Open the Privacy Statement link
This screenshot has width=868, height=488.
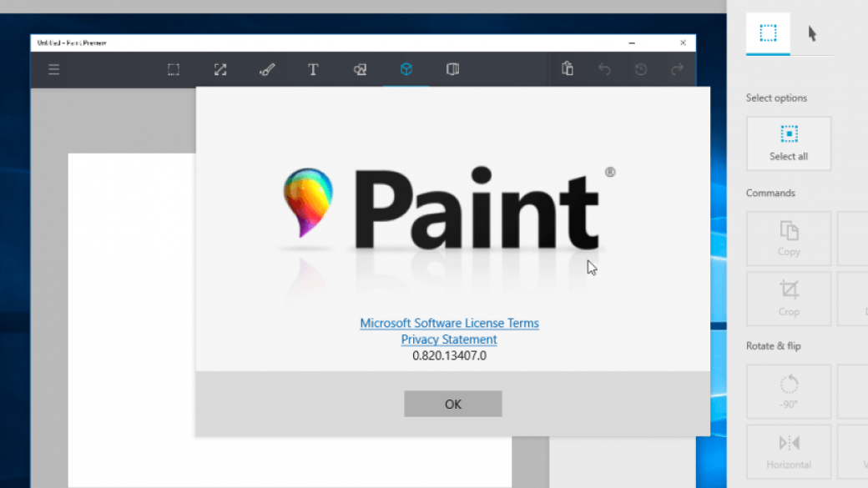click(449, 340)
